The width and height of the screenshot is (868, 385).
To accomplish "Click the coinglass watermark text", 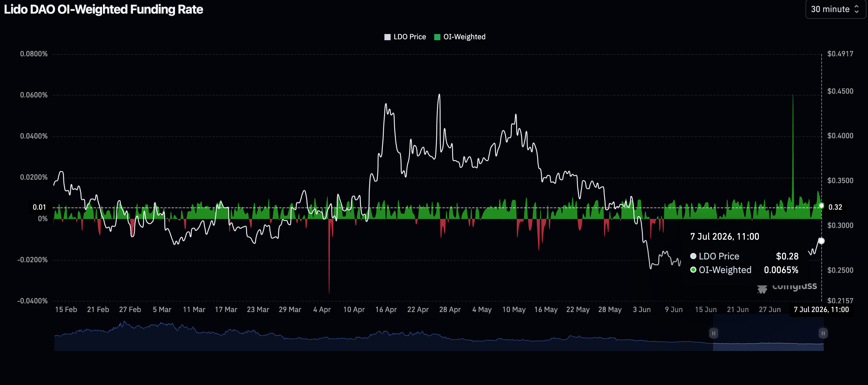I will (794, 286).
